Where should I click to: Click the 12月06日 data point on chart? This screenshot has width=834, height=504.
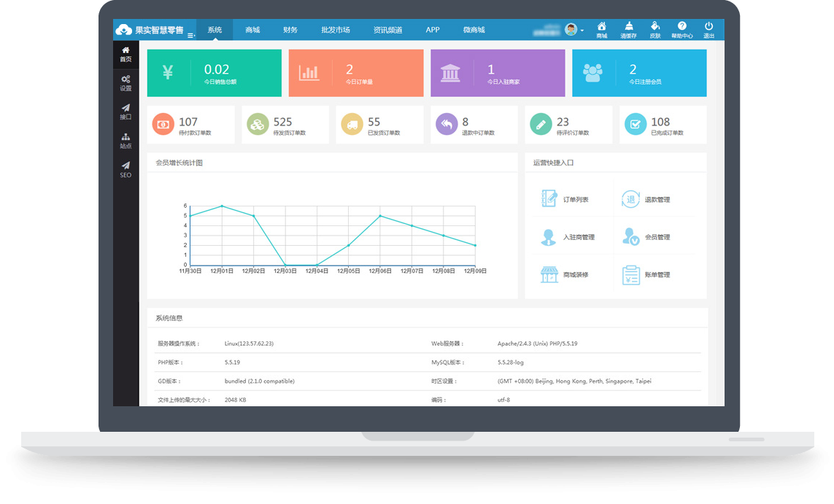380,216
